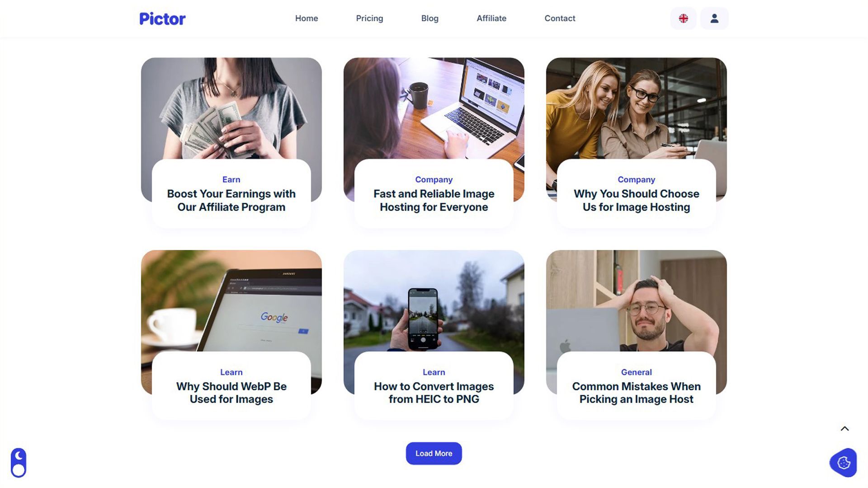Open the user account icon

[x=714, y=19]
